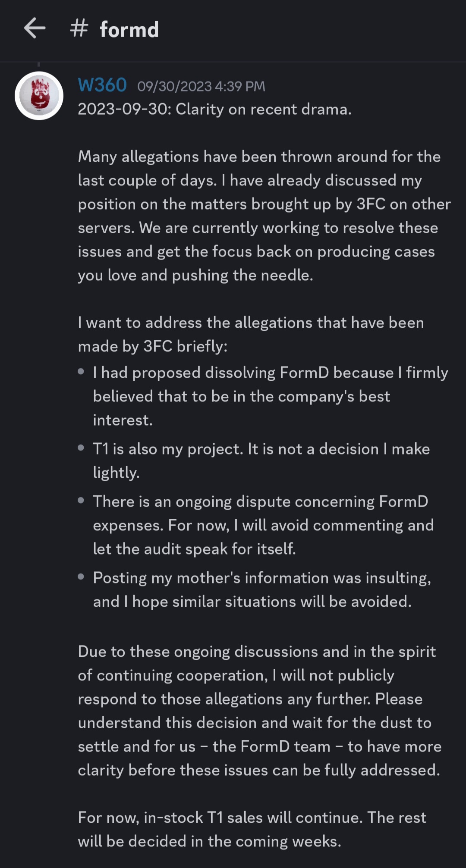This screenshot has height=868, width=466.
Task: Click bullet dot before 'I had proposed dissolving'
Action: [81, 371]
